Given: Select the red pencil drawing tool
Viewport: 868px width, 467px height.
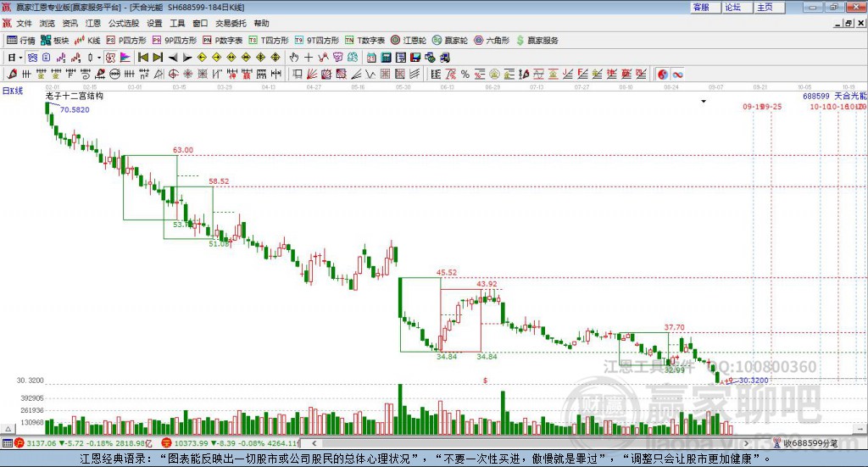Looking at the screenshot, I should pyautogui.click(x=12, y=74).
